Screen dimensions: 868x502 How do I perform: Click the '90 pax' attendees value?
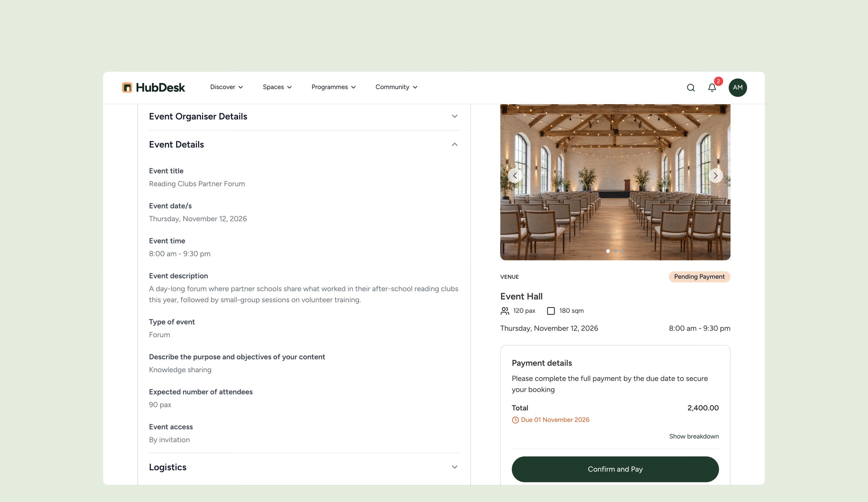160,405
